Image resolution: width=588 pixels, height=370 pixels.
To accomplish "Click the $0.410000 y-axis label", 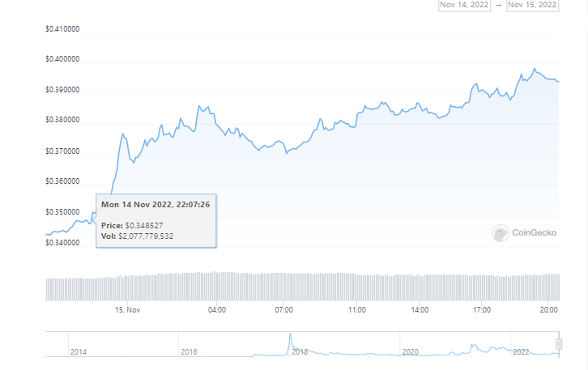I will [62, 30].
